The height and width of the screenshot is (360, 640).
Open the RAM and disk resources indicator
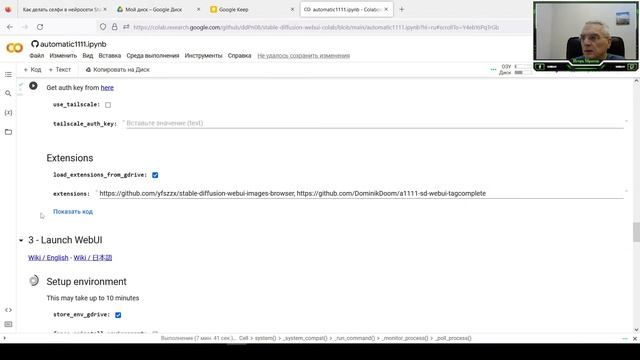516,69
